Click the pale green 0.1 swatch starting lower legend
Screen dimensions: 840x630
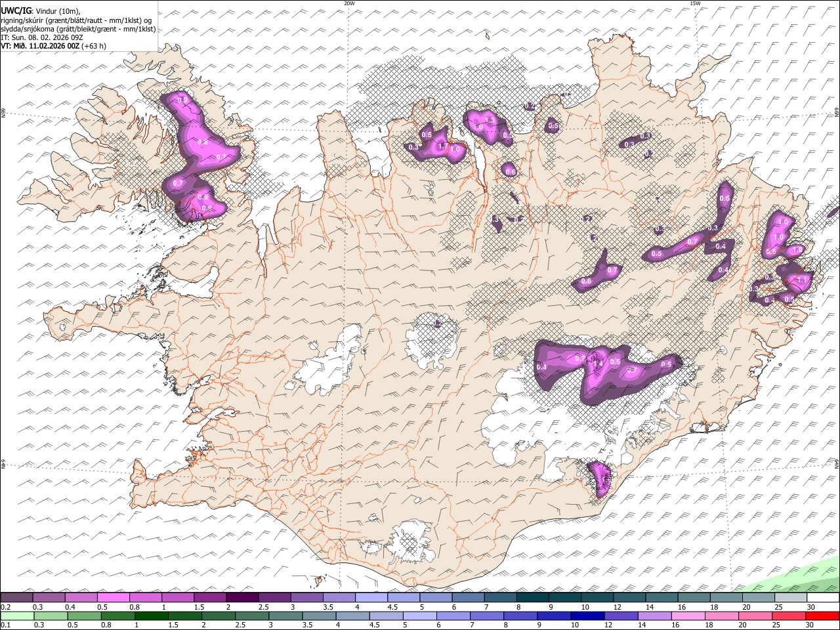[17, 616]
